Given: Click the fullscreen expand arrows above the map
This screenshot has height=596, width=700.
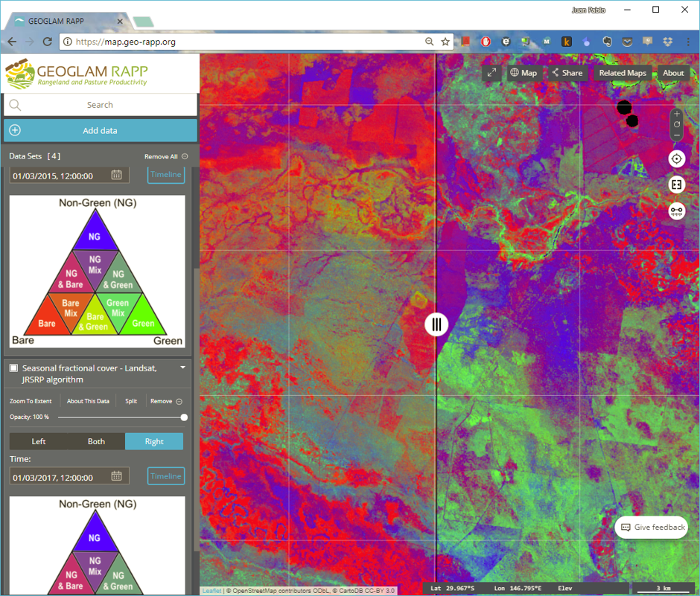Looking at the screenshot, I should point(491,73).
